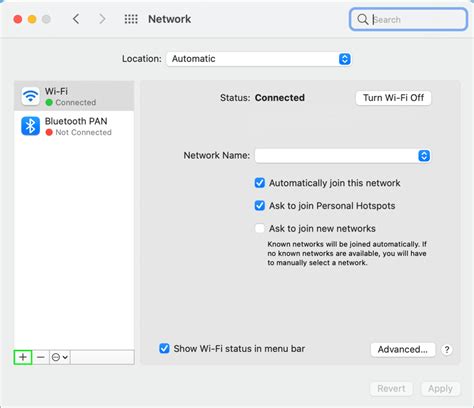Click the Bluetooth PAN icon in sidebar
474x408 pixels.
[30, 126]
